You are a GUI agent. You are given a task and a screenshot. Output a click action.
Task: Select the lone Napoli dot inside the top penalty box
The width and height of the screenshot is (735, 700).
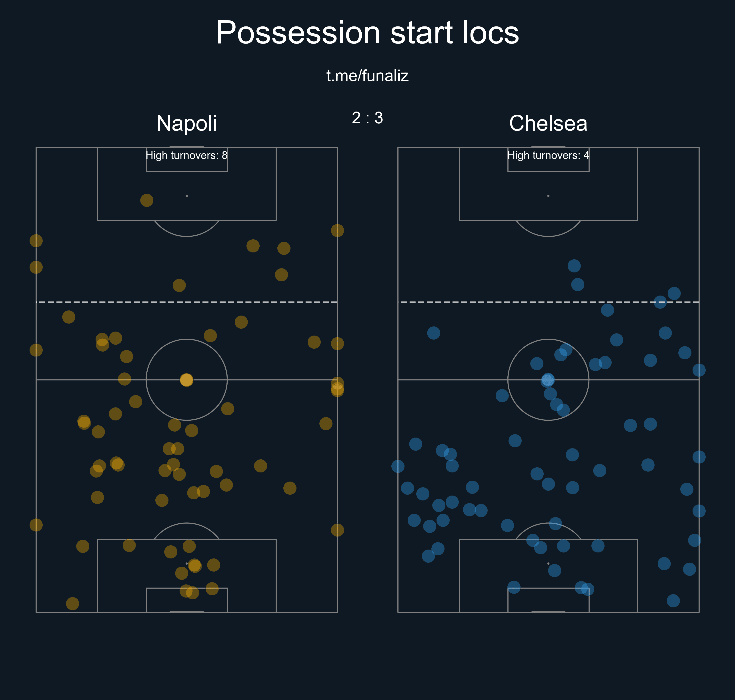point(147,200)
